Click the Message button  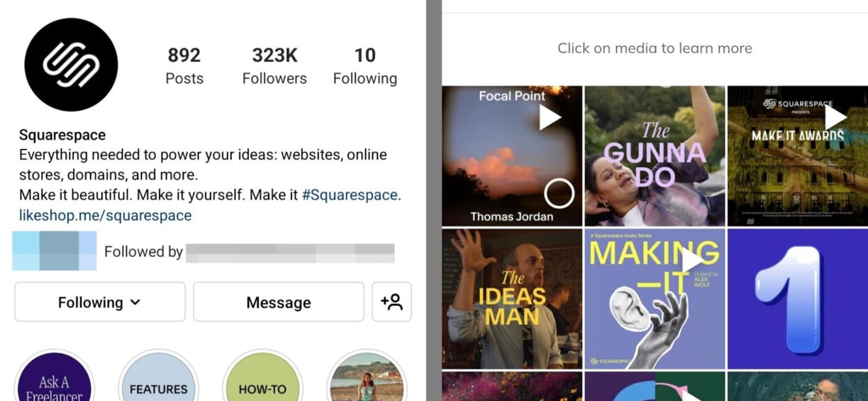(x=279, y=302)
